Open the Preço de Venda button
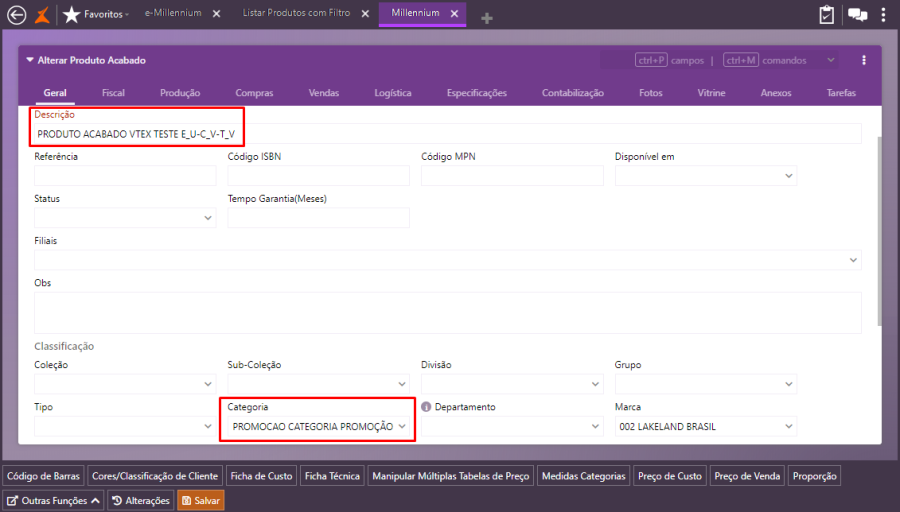The image size is (900, 512). coord(747,476)
